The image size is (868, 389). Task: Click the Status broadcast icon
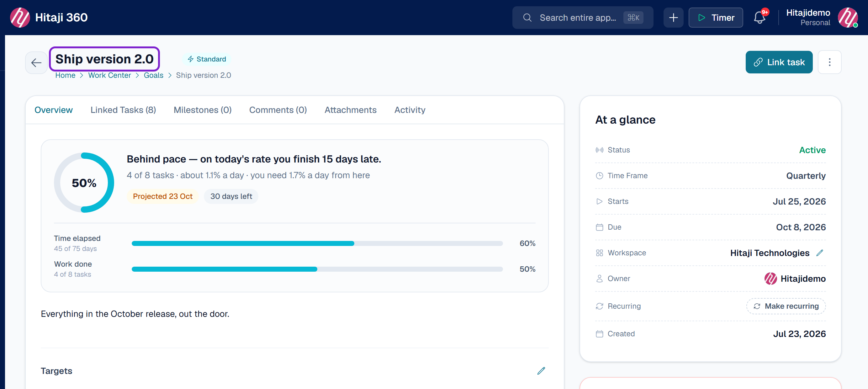click(x=600, y=150)
